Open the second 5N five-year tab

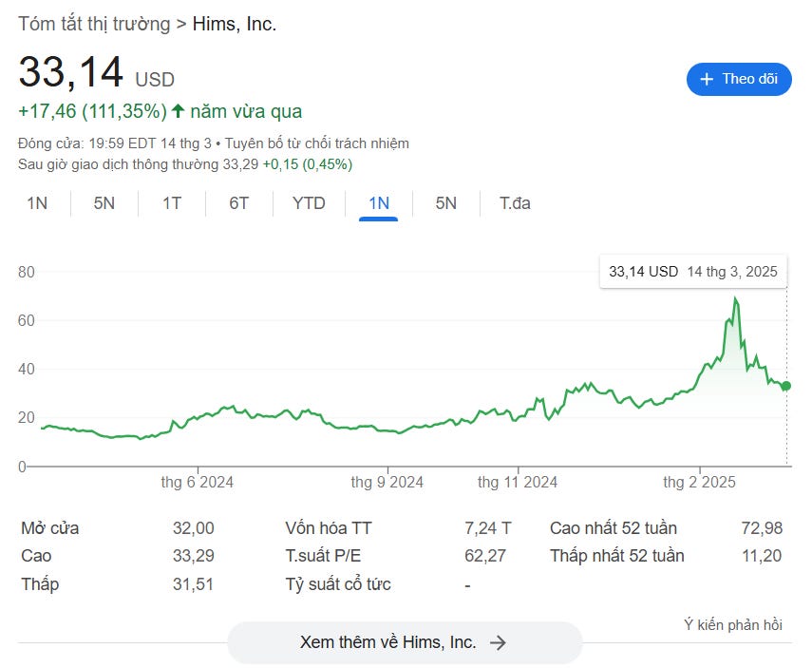click(x=445, y=203)
